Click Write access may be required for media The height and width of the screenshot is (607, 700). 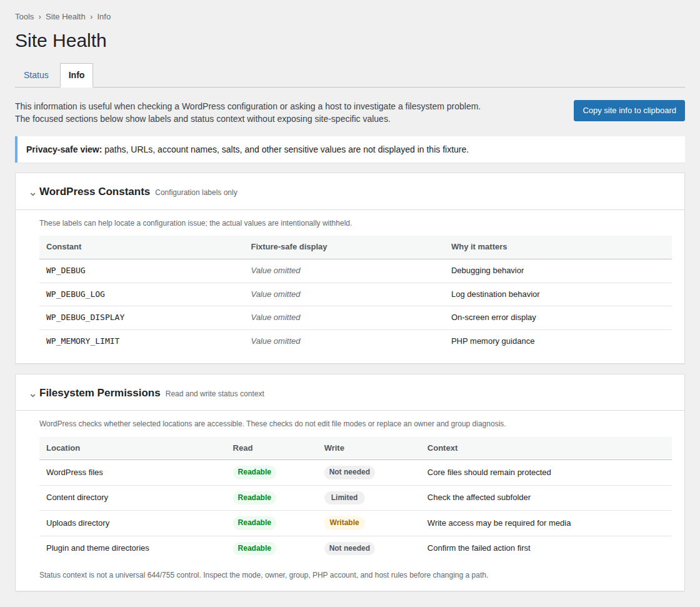pos(499,523)
